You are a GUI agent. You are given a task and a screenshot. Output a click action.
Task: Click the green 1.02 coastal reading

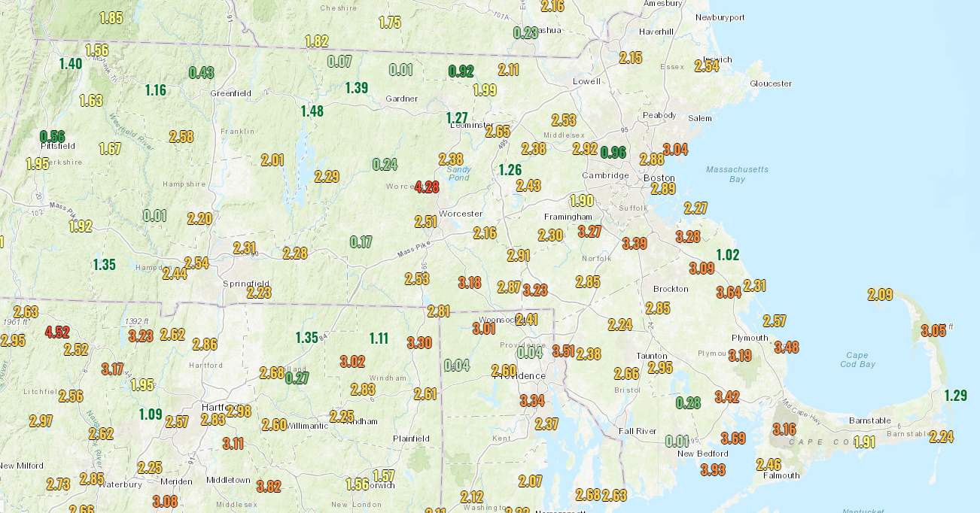pos(728,254)
